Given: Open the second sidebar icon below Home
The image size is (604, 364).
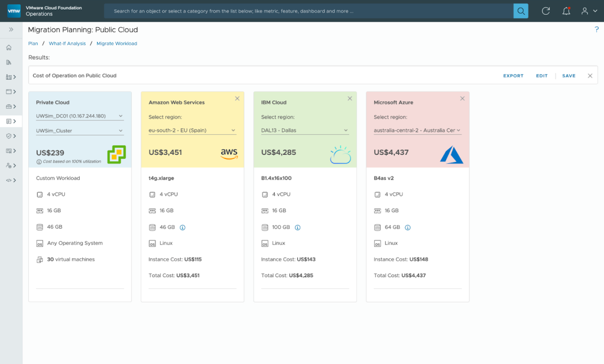Looking at the screenshot, I should coord(8,63).
